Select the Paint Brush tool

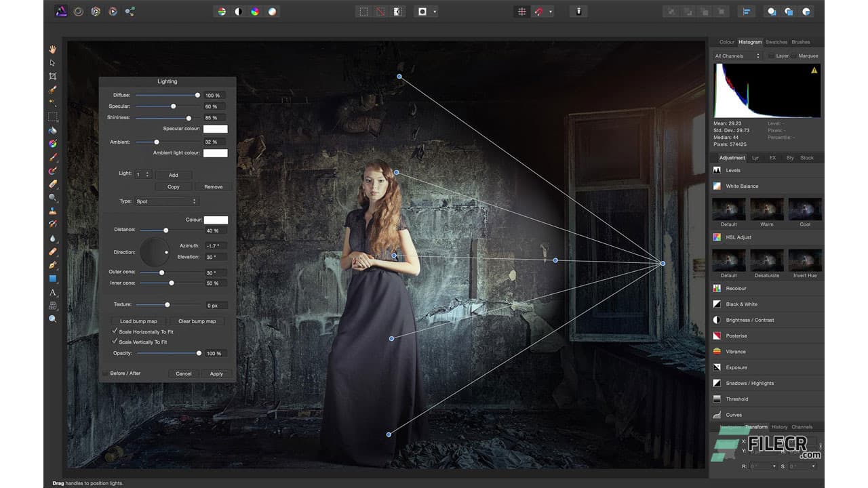pos(53,157)
